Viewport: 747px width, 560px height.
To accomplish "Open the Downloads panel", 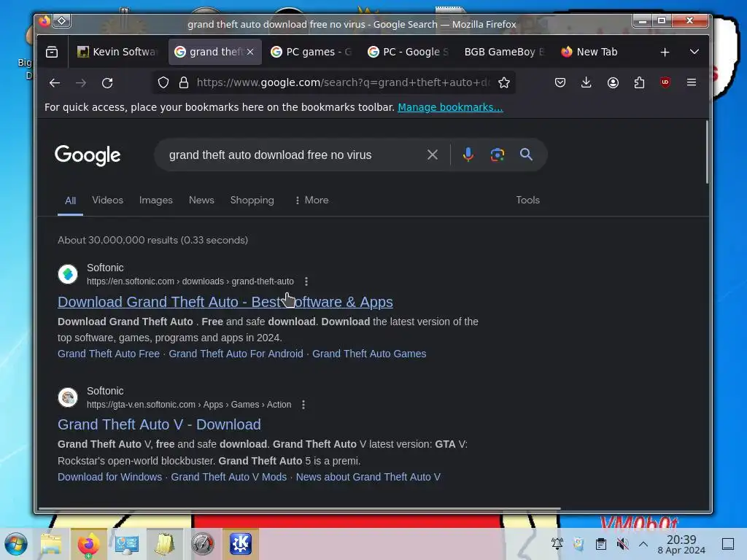I will point(587,83).
